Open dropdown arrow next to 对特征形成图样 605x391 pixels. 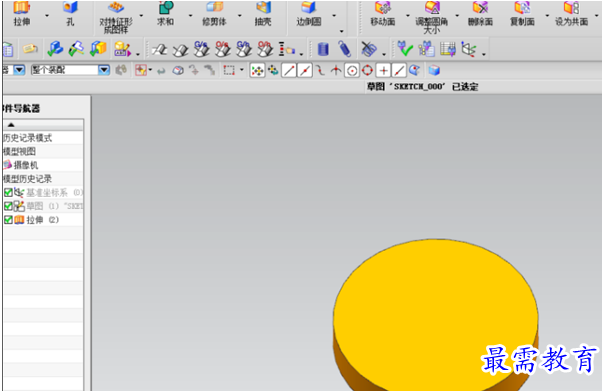pos(141,16)
